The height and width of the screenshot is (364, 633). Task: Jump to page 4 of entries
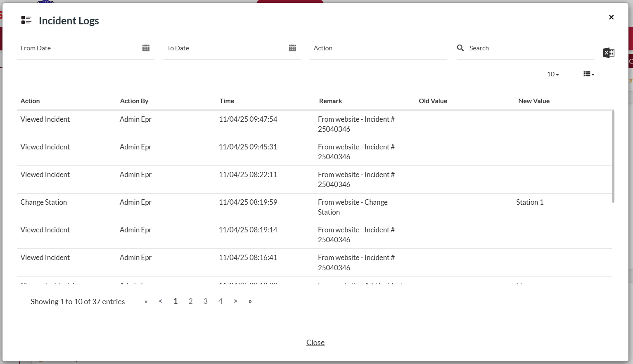click(220, 301)
